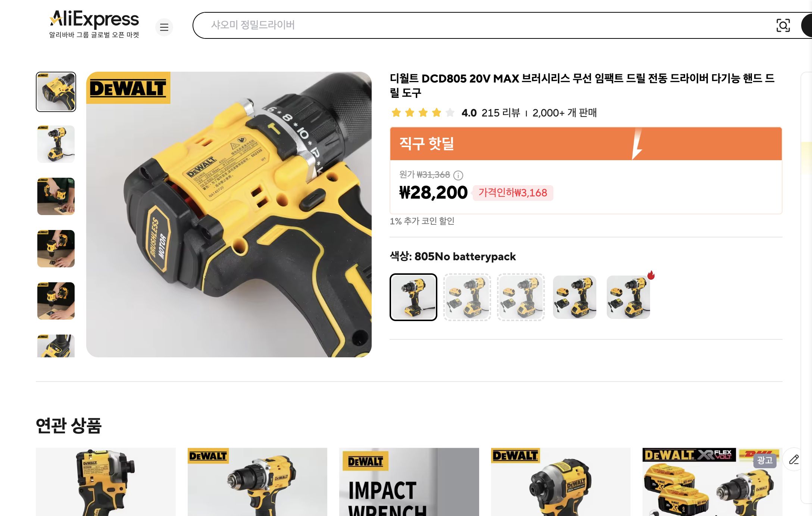The width and height of the screenshot is (812, 516).
Task: Click the info icon beside original price
Action: (458, 175)
